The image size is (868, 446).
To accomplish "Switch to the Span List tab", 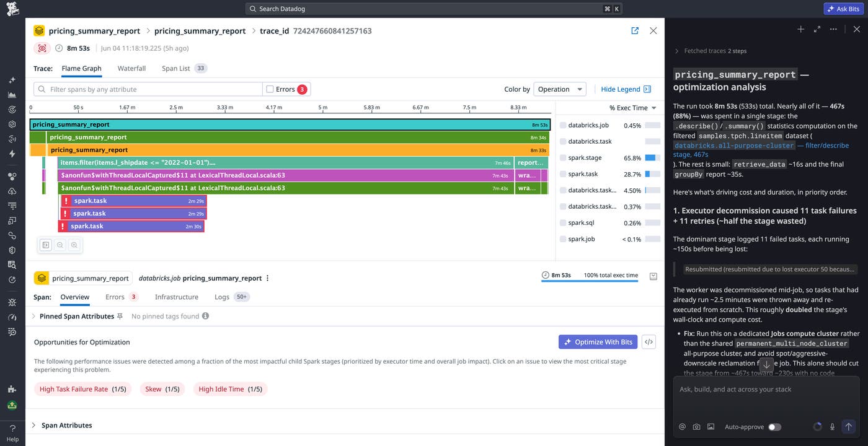I will click(184, 68).
